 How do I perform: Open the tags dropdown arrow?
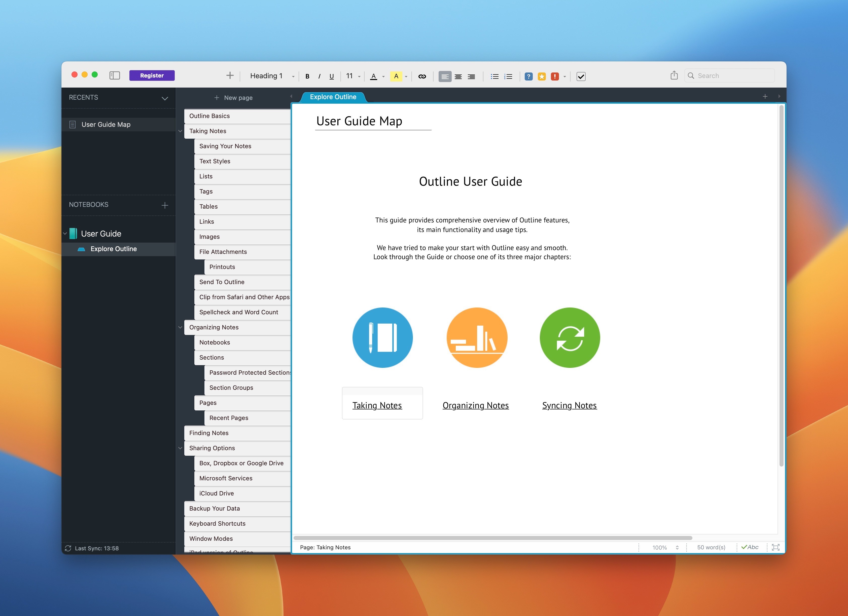click(x=564, y=77)
